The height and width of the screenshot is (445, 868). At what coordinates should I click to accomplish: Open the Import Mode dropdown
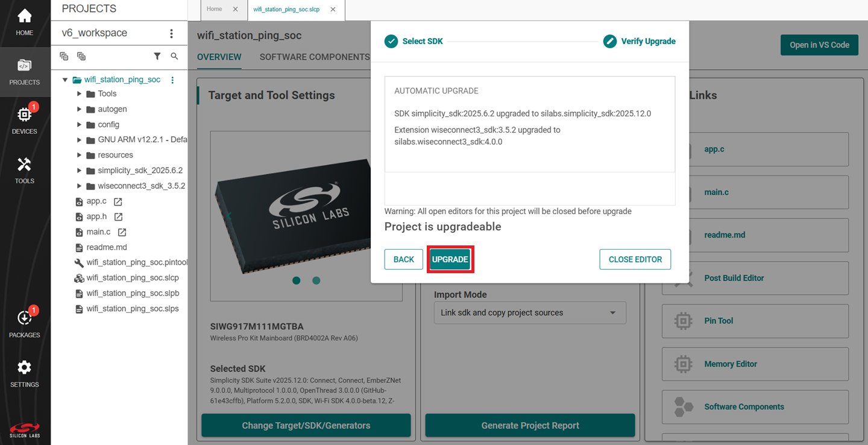click(x=530, y=313)
